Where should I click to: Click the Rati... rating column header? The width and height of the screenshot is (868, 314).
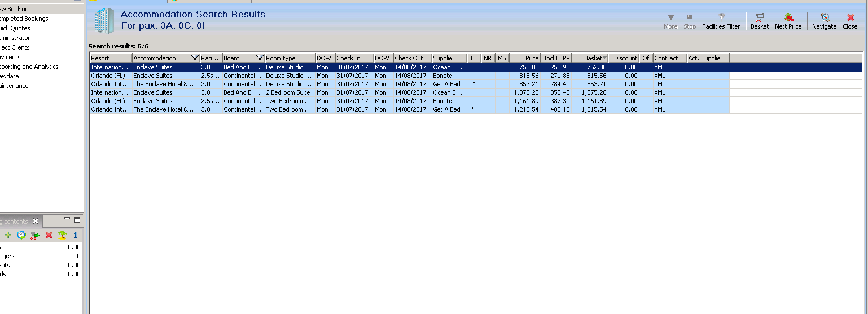click(211, 58)
